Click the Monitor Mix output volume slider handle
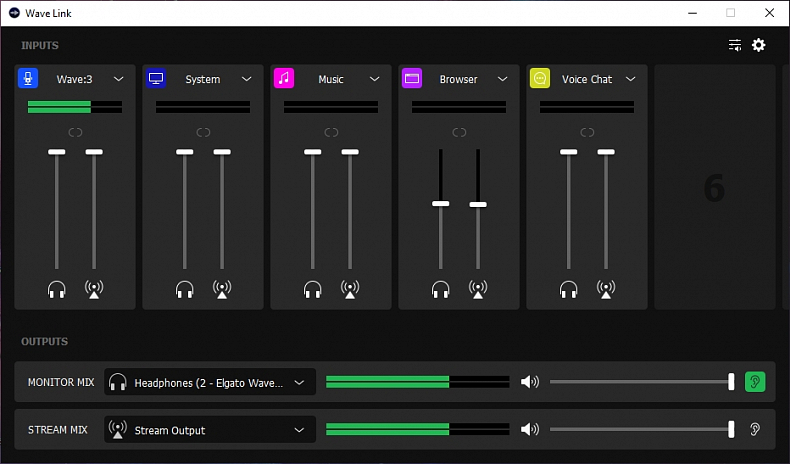This screenshot has width=790, height=464. 731,382
